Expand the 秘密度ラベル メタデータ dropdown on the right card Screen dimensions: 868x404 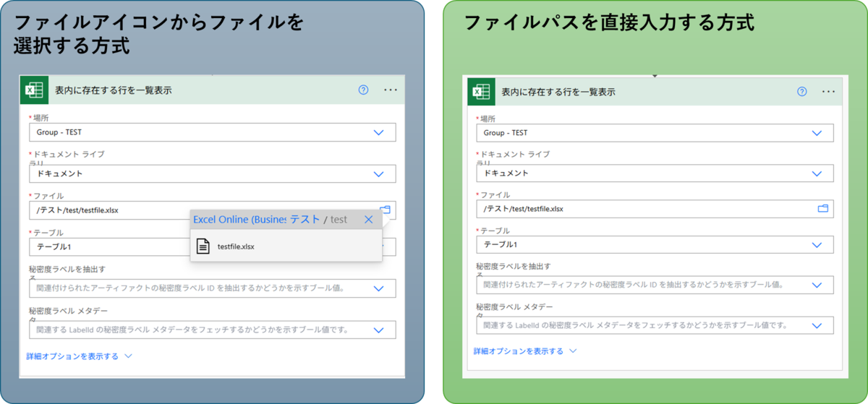(x=817, y=325)
